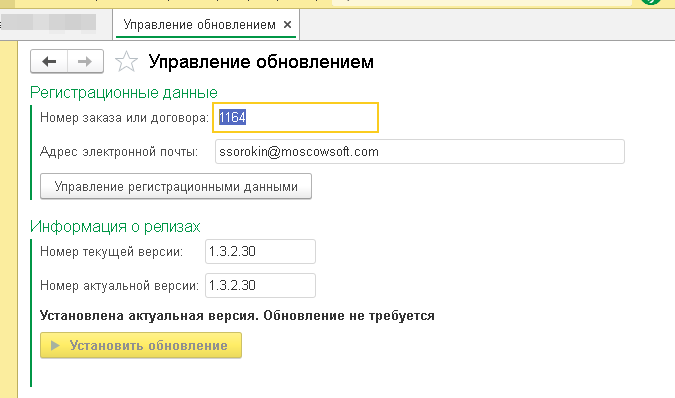Focus the Номер заказа или договора field
Image resolution: width=675 pixels, height=398 pixels.
(295, 117)
